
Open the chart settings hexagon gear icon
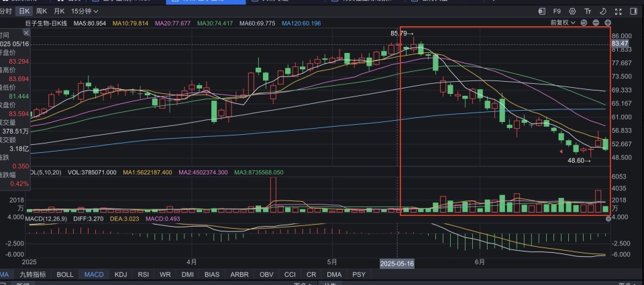click(x=572, y=11)
